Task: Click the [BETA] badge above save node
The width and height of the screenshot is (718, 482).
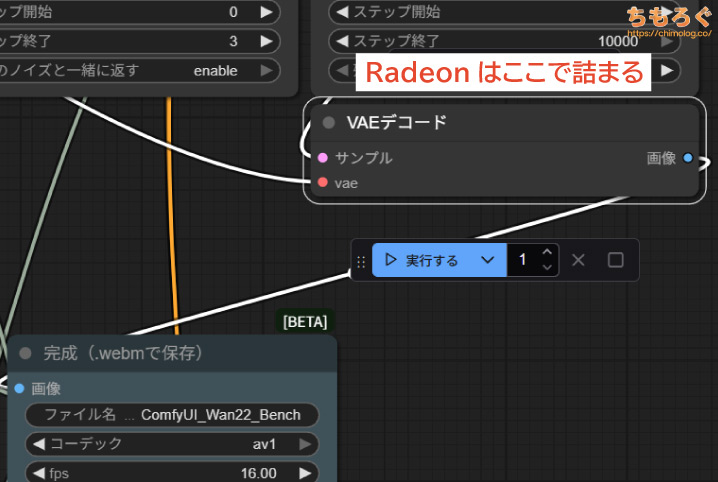Action: tap(305, 322)
